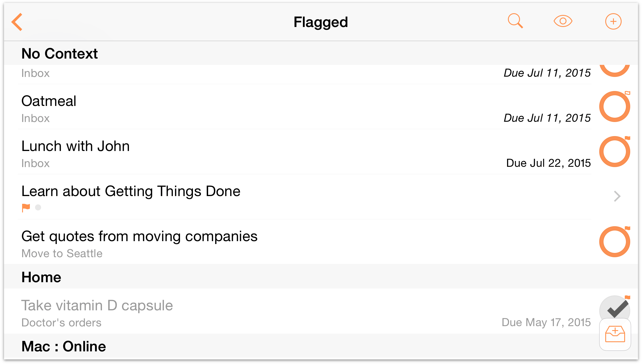Mark Oatmeal task as complete
Screen dimensions: 642x364
(614, 107)
